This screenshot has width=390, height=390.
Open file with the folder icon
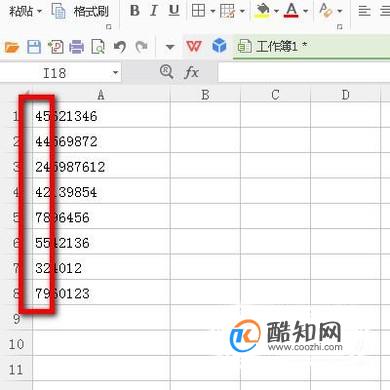tap(12, 47)
